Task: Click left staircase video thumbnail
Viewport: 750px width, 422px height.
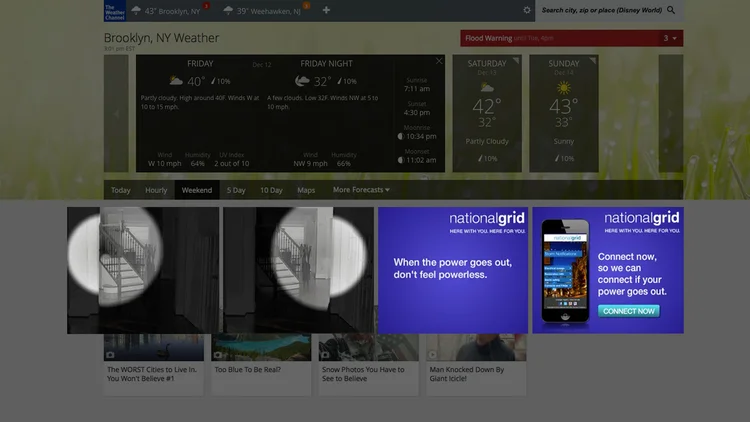Action: pos(143,270)
